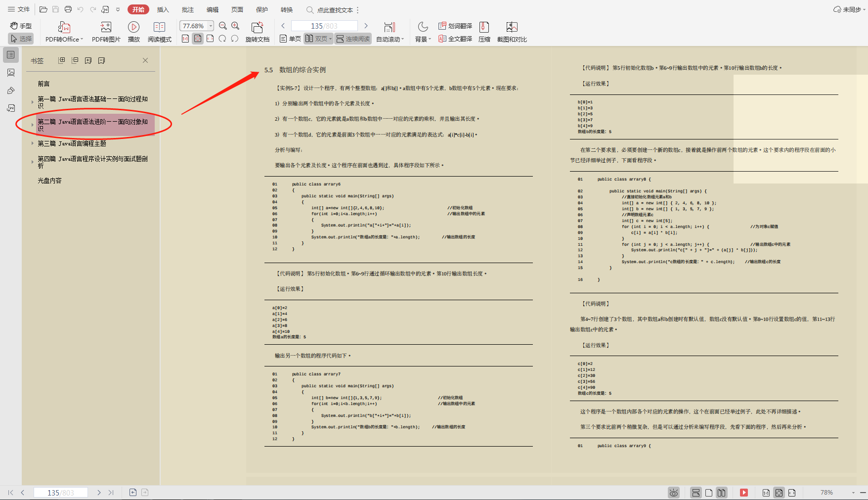868x500 pixels.
Task: Click PDF转图片 convert to image
Action: (x=106, y=32)
